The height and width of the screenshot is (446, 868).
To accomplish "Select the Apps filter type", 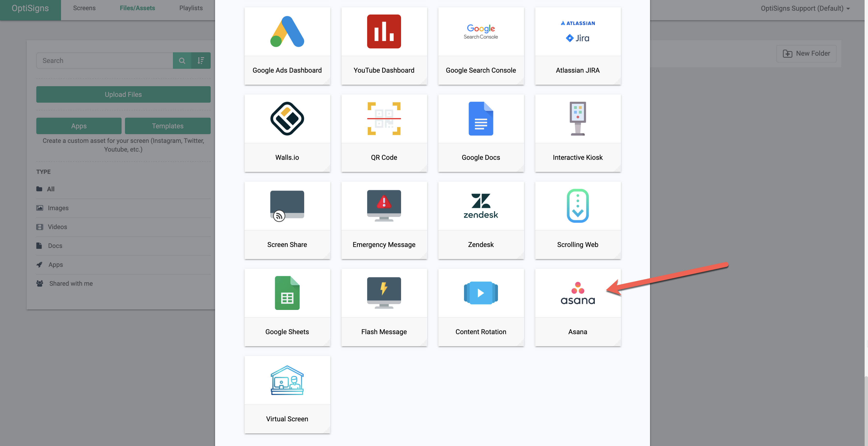I will pos(55,264).
